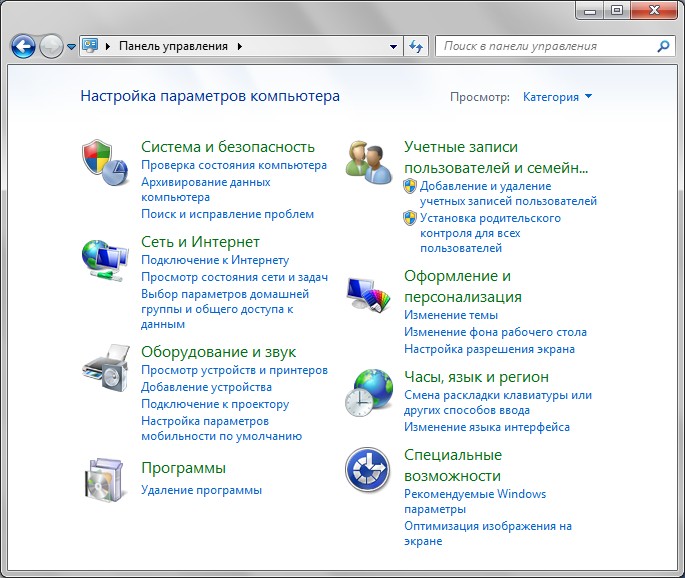The width and height of the screenshot is (685, 578).
Task: Click the Control Panel icon in address bar
Action: 90,45
